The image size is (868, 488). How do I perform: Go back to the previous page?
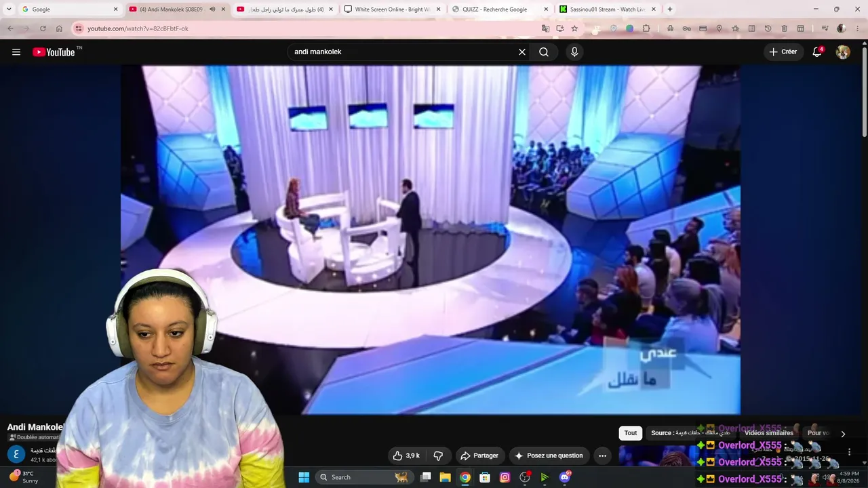10,28
